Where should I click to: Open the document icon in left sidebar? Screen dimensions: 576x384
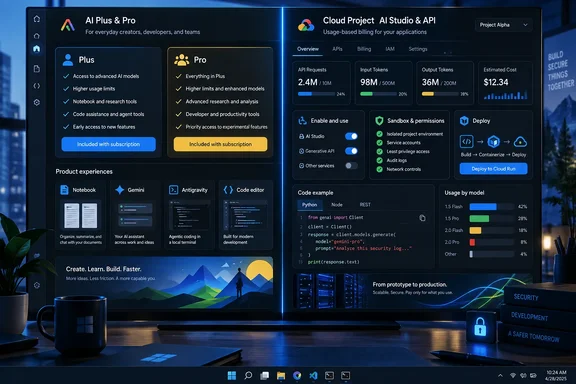tap(36, 69)
